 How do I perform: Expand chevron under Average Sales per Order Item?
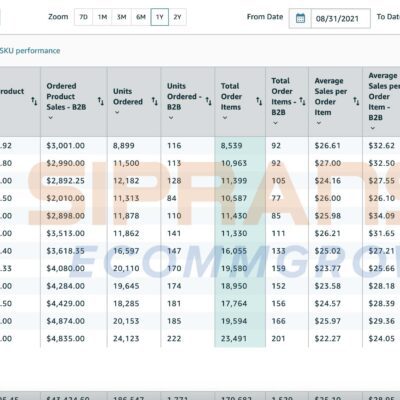319,123
